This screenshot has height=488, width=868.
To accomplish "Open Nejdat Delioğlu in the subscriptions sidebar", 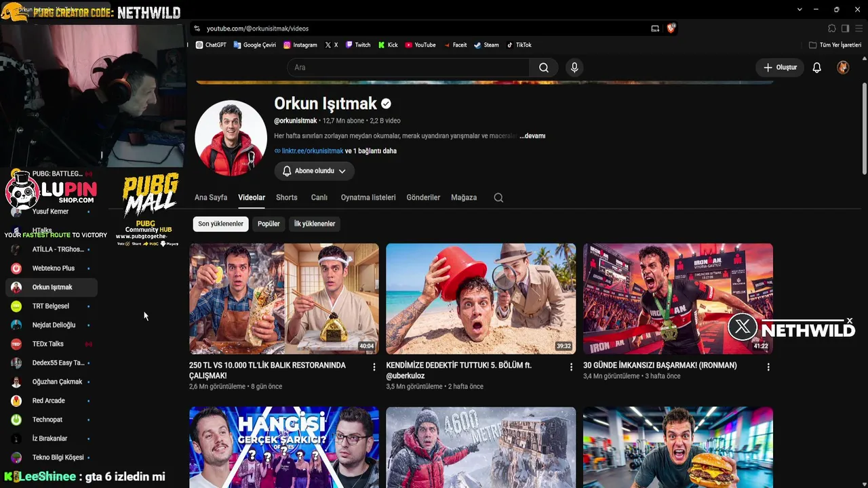I will tap(52, 325).
